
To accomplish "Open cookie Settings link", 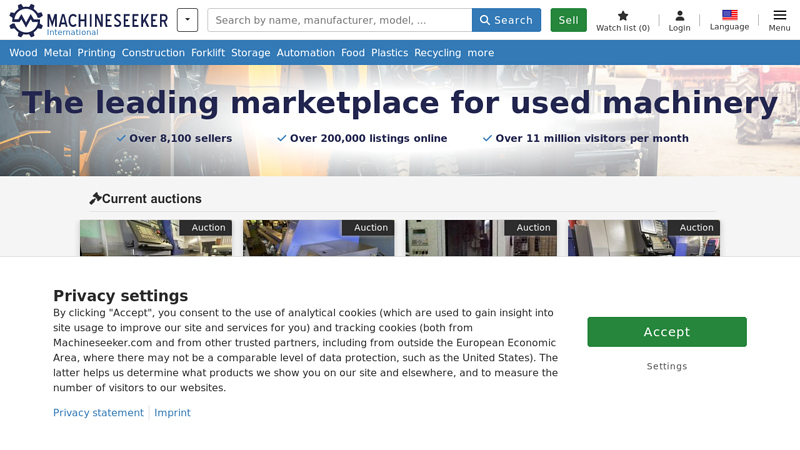I will [x=667, y=366].
